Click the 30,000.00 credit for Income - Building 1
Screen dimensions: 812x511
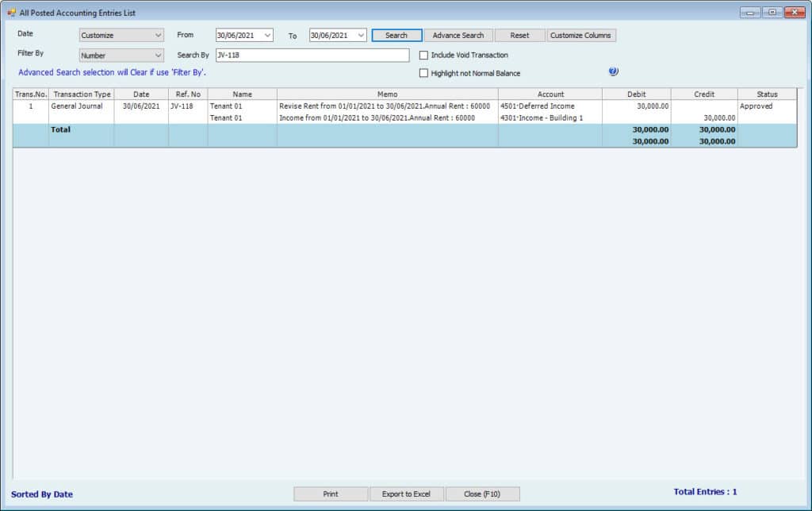pos(704,118)
